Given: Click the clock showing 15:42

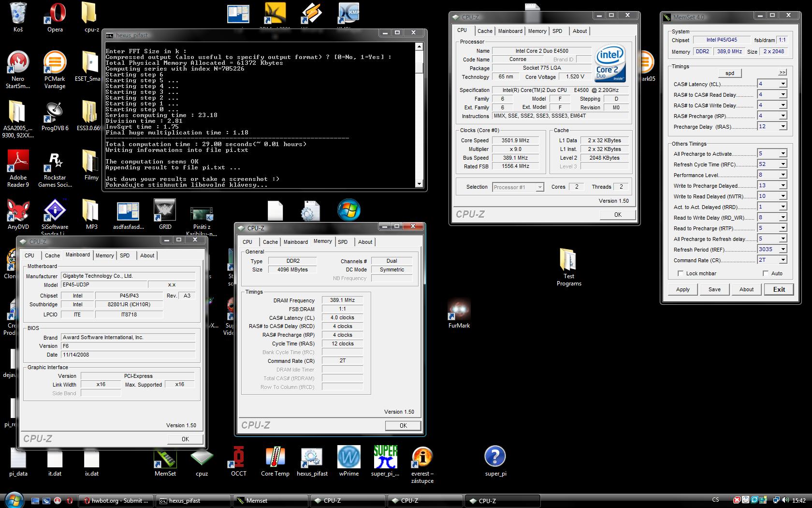Looking at the screenshot, I should click(799, 500).
